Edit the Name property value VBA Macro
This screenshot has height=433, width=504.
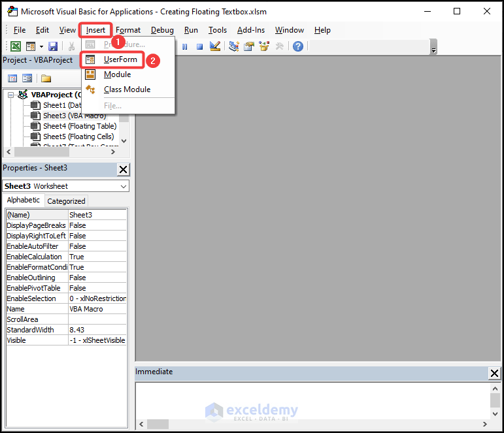tap(97, 309)
